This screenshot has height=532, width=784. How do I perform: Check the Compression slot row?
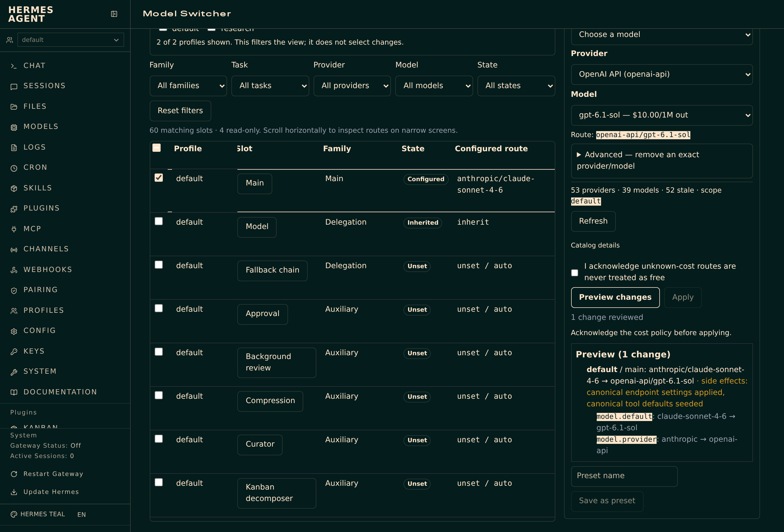point(158,395)
